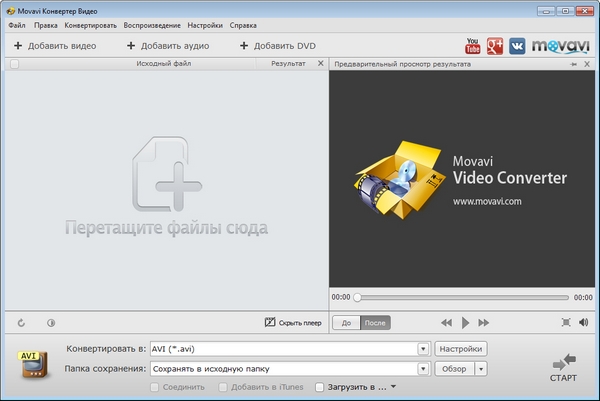Expand the Конвертировать в format dropdown

pyautogui.click(x=424, y=349)
